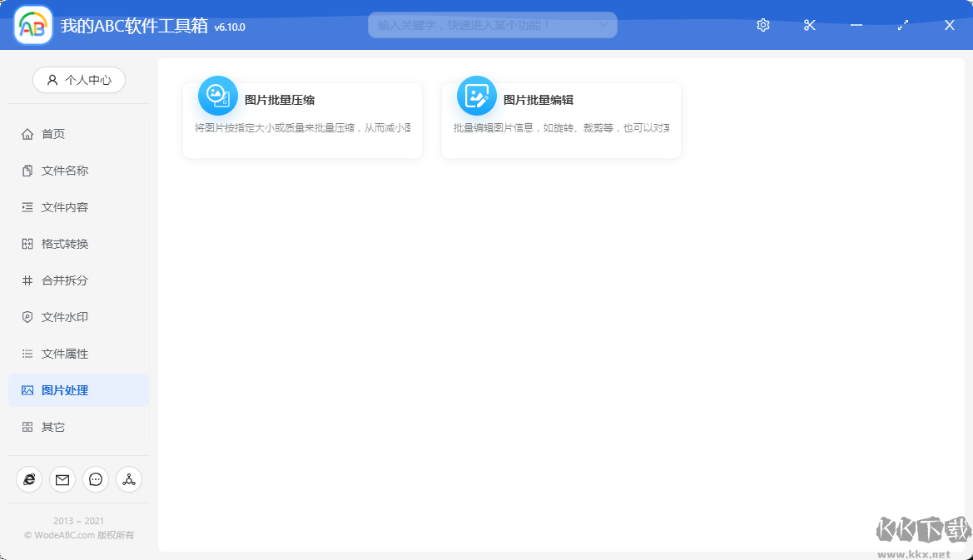
Task: Click the scissors screenshot icon
Action: click(x=809, y=25)
